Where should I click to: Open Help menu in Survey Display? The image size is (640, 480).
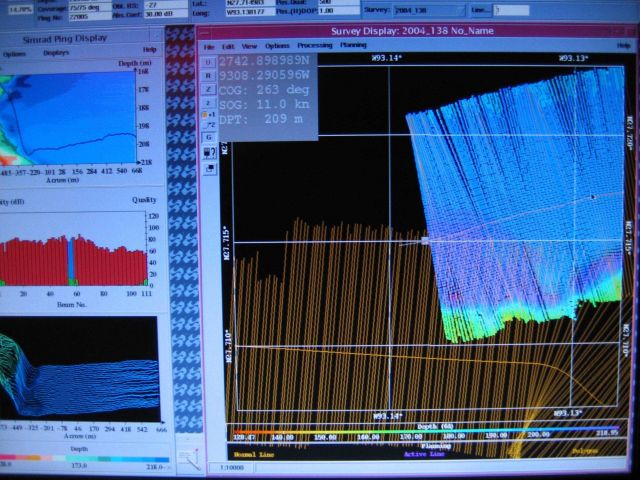click(x=623, y=45)
